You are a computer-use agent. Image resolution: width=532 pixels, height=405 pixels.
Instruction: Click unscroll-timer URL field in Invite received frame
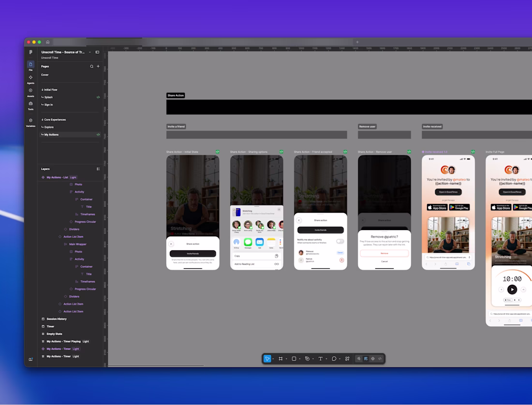pyautogui.click(x=448, y=257)
